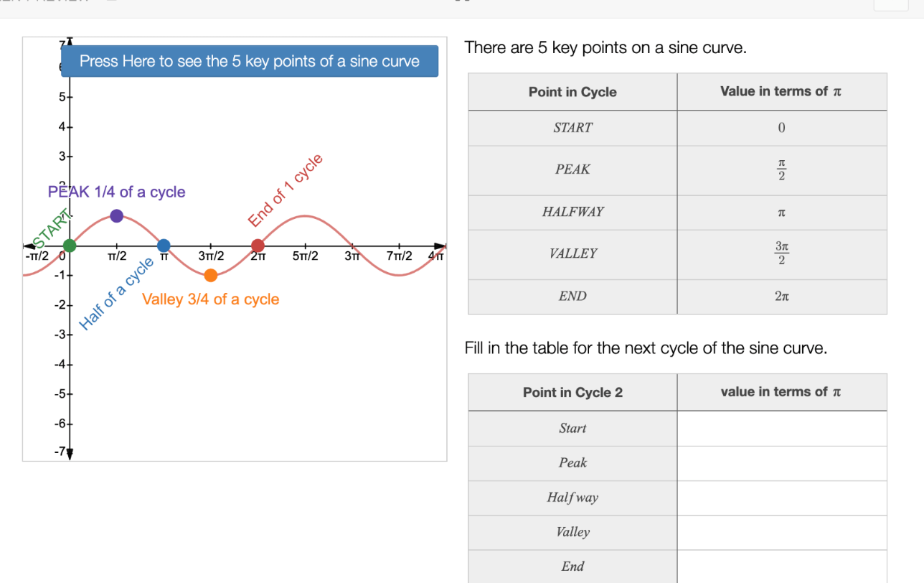Click the blue Half of a cycle point

164,244
